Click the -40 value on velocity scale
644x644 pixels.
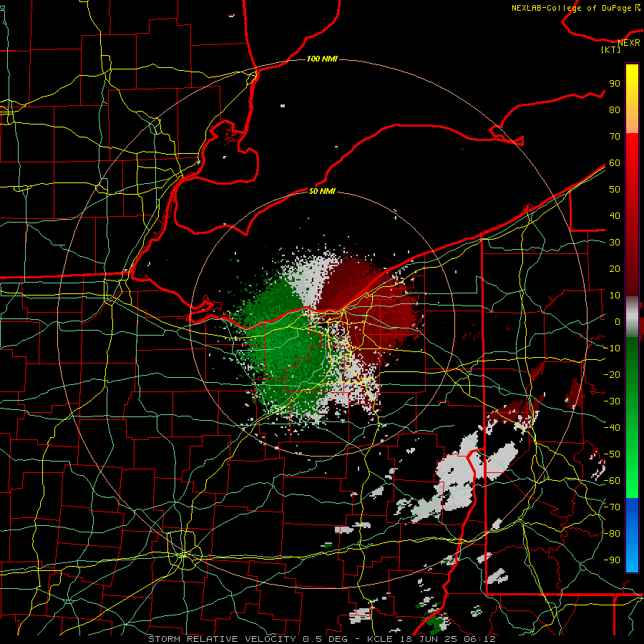click(x=612, y=428)
